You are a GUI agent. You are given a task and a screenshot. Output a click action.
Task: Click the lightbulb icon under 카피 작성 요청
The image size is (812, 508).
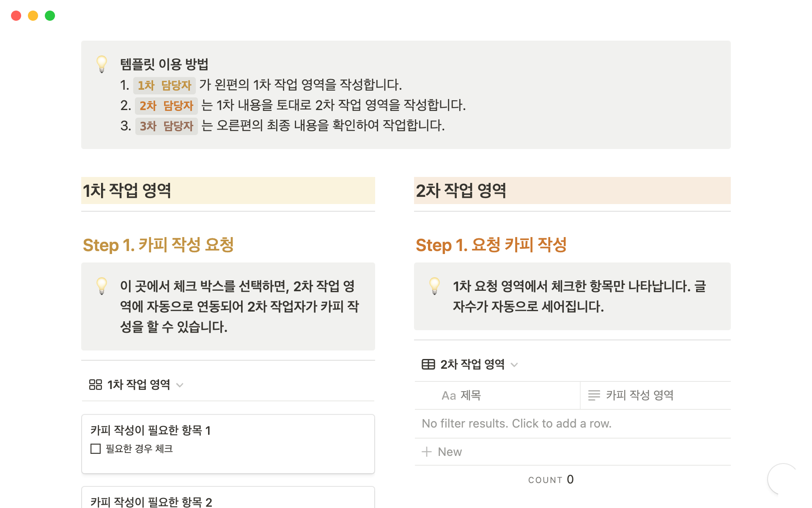(x=102, y=286)
